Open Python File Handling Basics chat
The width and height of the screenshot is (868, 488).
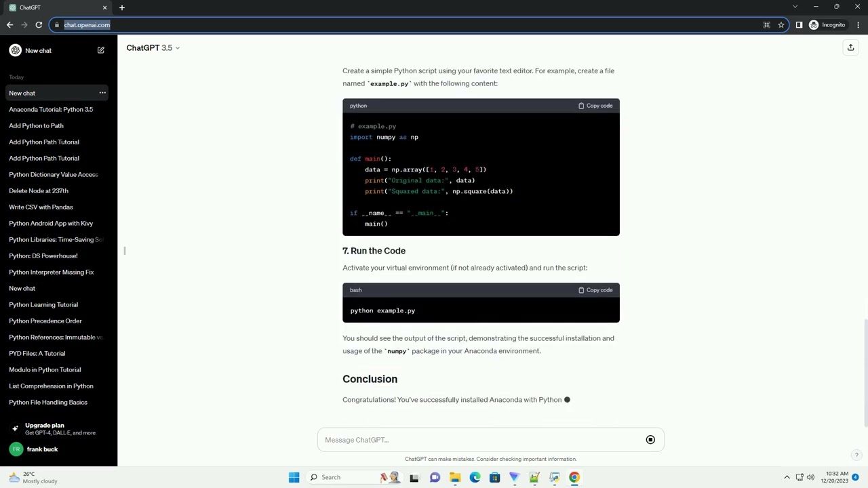click(x=48, y=402)
